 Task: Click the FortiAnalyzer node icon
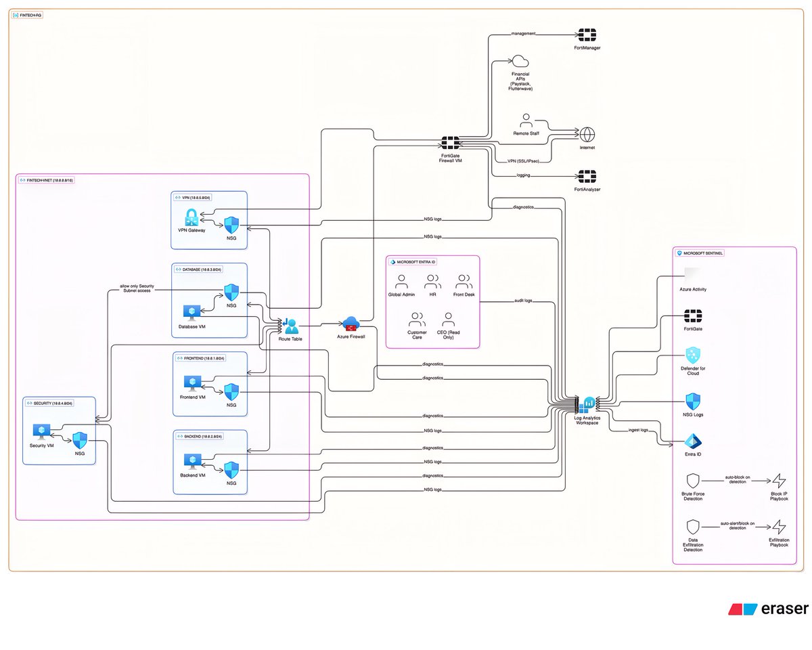(x=587, y=177)
